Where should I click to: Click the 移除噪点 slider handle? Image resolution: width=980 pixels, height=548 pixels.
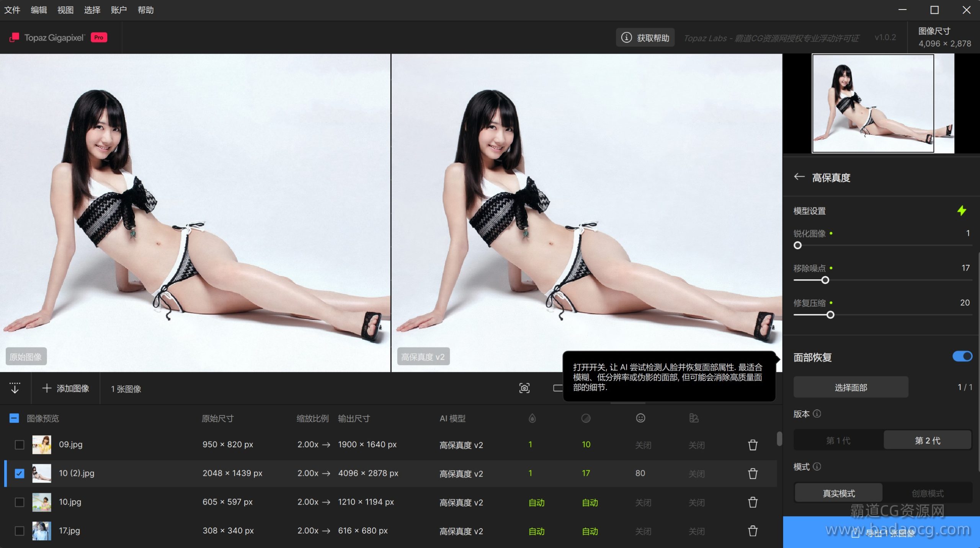pos(825,280)
